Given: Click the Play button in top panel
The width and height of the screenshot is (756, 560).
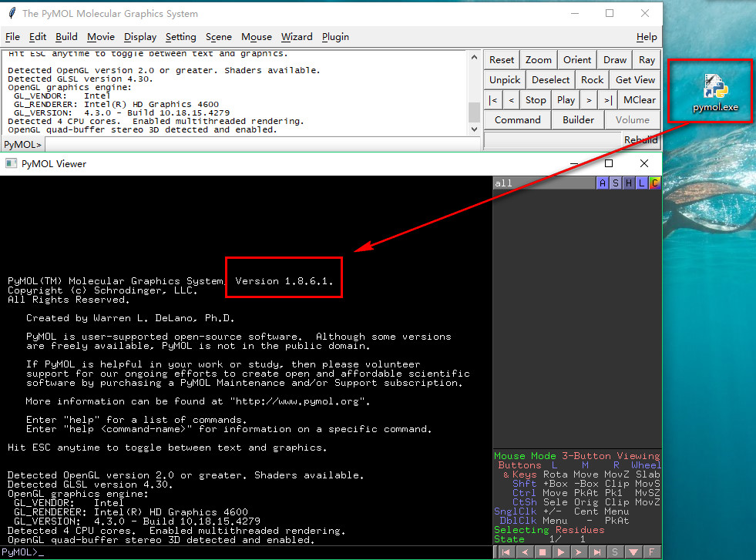Looking at the screenshot, I should (x=566, y=100).
